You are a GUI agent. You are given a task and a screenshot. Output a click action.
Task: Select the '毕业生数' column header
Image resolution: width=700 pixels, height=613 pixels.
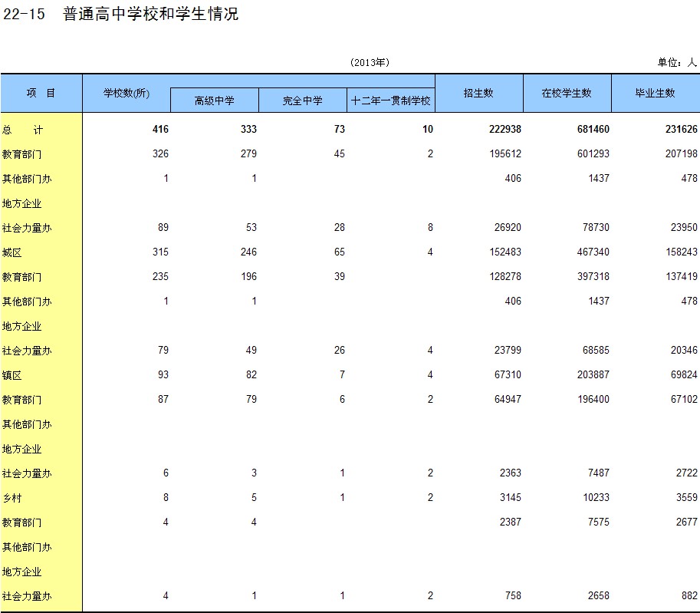(655, 93)
